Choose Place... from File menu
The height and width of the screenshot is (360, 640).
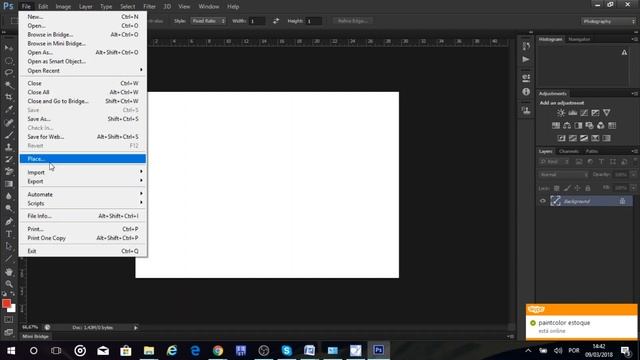point(83,159)
